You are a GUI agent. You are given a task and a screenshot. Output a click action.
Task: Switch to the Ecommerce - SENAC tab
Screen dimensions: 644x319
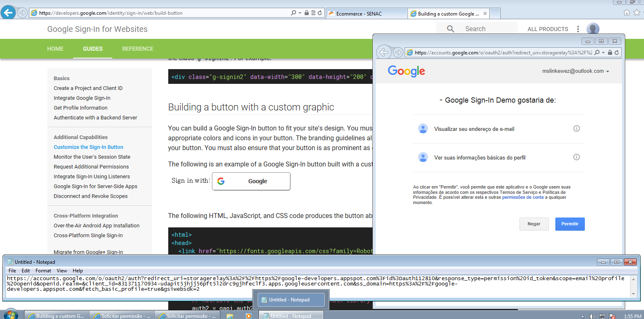(x=366, y=13)
